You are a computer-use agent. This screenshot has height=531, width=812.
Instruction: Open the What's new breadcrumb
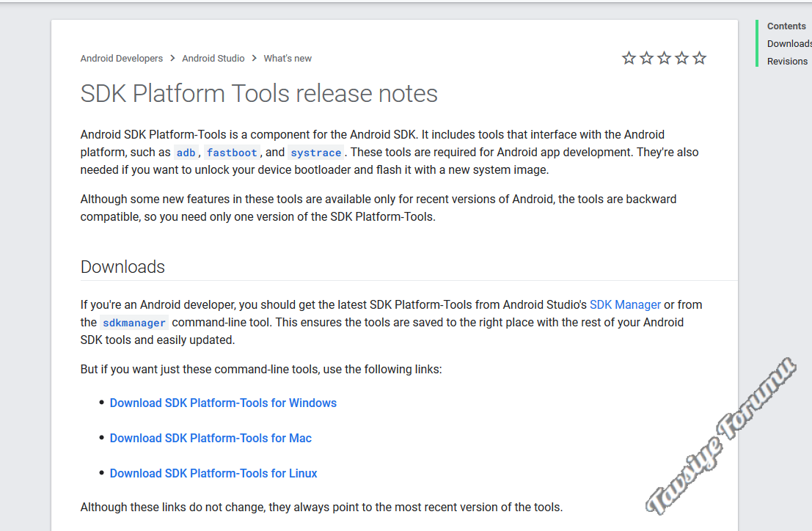(288, 59)
